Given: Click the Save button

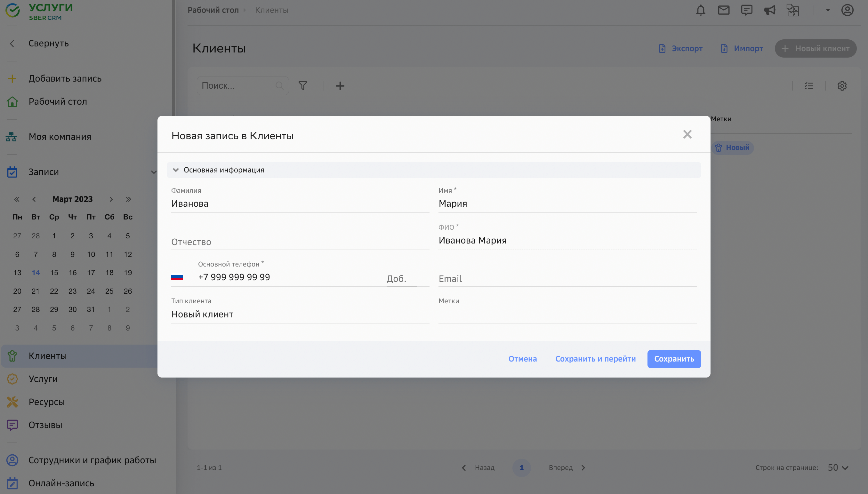Looking at the screenshot, I should click(x=674, y=359).
